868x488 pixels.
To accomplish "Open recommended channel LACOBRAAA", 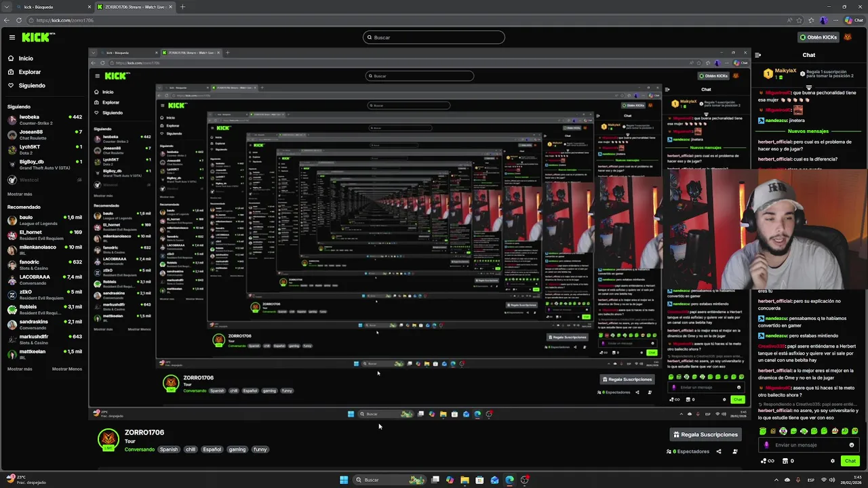I will point(44,279).
